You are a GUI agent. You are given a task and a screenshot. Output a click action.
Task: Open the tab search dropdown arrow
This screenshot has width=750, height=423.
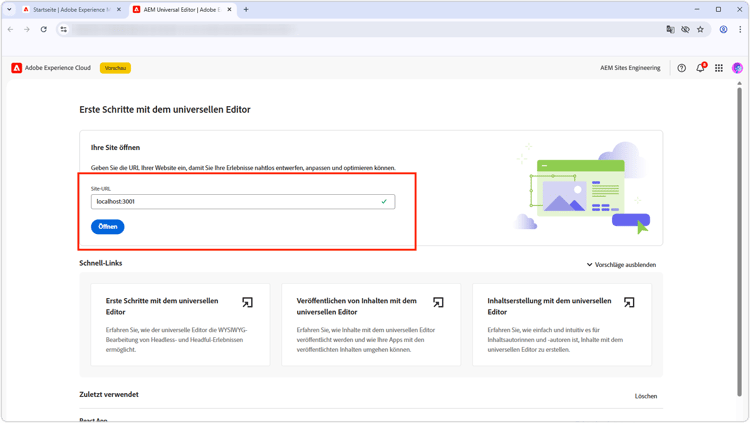tap(9, 10)
